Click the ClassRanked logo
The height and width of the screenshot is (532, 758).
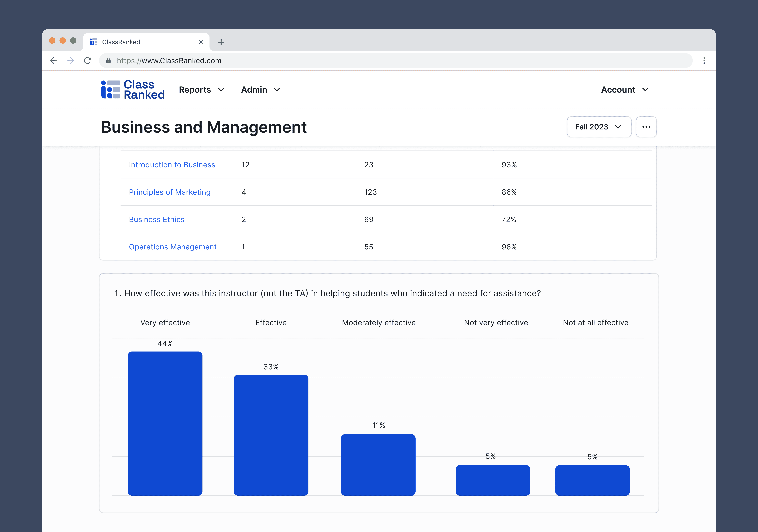click(x=133, y=89)
